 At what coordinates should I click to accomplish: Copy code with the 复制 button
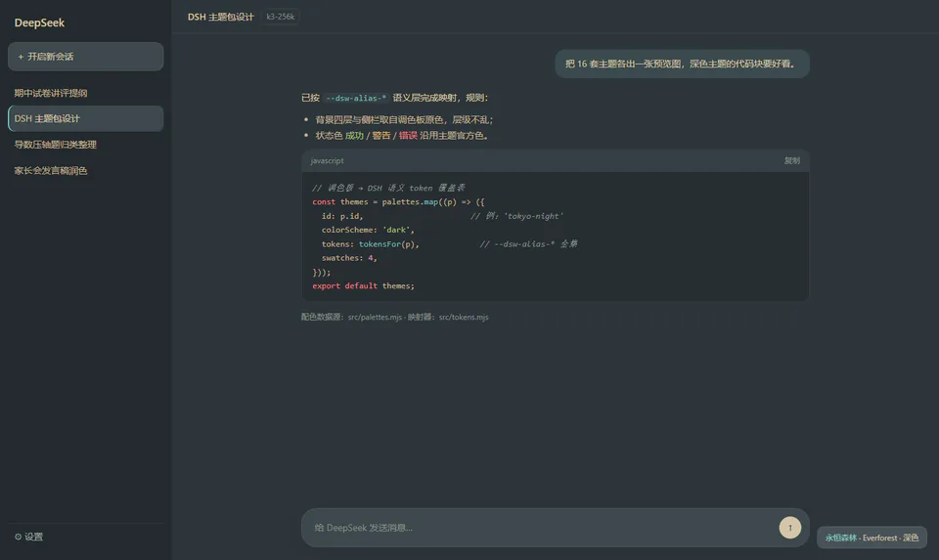791,160
